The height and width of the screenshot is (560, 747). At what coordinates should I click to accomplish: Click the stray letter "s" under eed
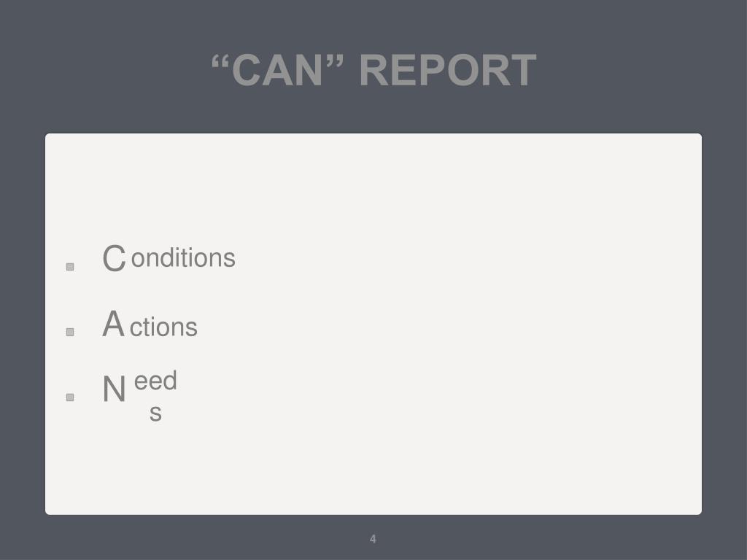[156, 413]
